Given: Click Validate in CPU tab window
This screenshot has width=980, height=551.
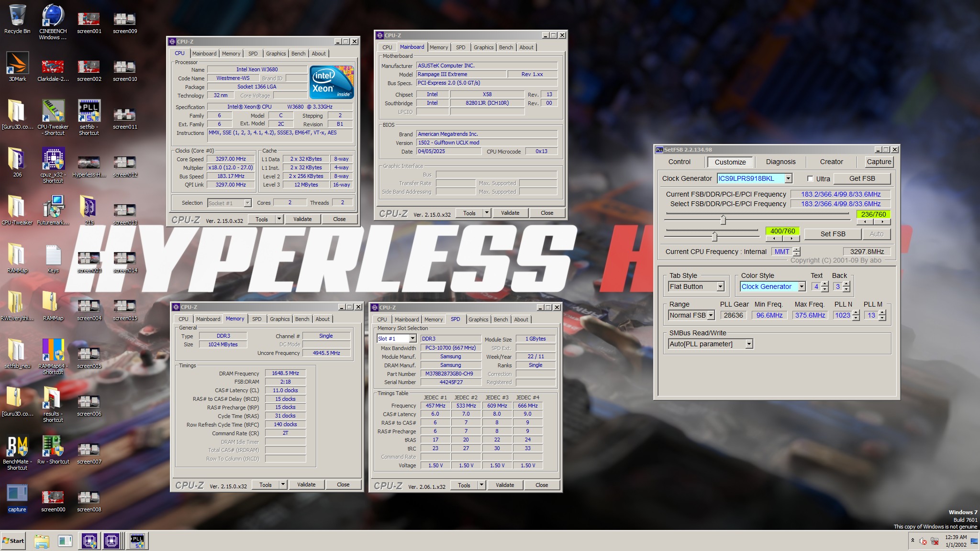Looking at the screenshot, I should click(302, 219).
